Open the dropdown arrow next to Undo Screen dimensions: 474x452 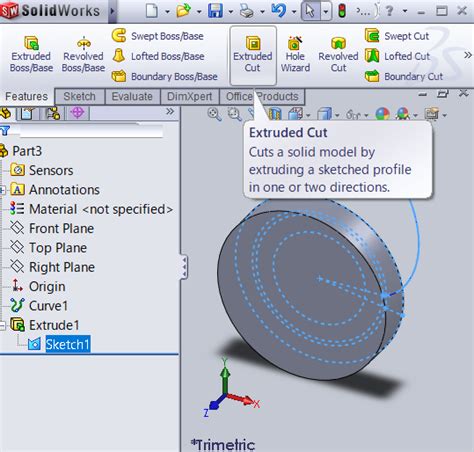[294, 12]
